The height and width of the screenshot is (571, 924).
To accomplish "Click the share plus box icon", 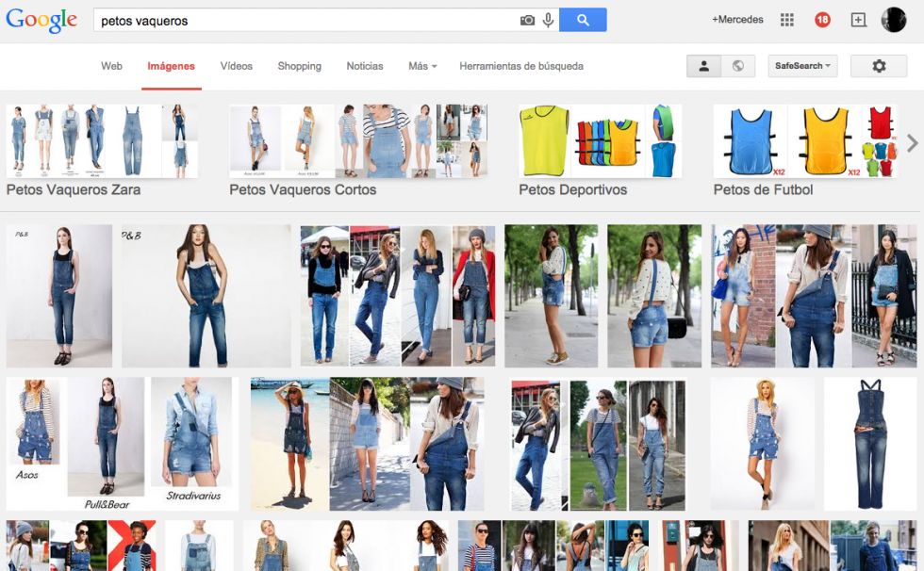I will pos(858,20).
